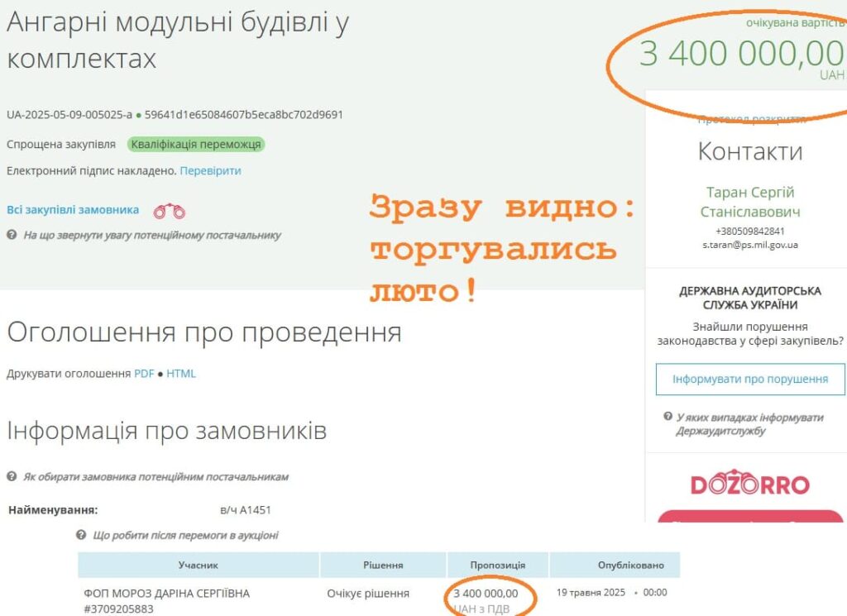
Task: Click the binoculars icon beside customer purchases
Action: tap(170, 211)
